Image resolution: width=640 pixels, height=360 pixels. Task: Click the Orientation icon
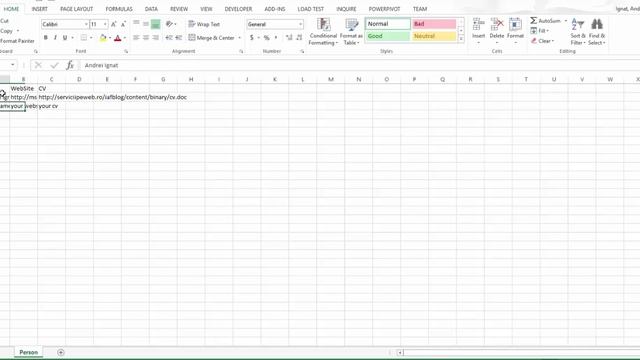pos(169,24)
